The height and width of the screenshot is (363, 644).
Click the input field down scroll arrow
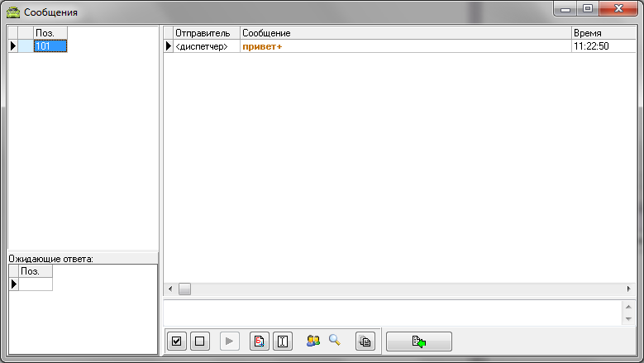pyautogui.click(x=628, y=319)
